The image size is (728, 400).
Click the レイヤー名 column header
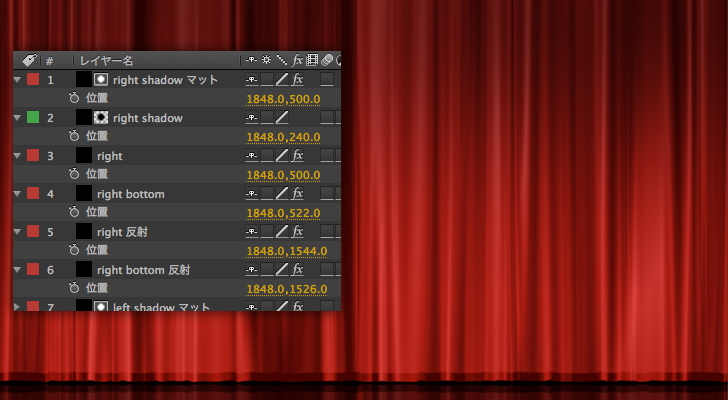coord(107,61)
